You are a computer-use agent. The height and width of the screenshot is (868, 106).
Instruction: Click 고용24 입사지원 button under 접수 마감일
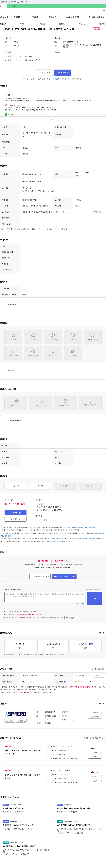[x=15, y=513]
